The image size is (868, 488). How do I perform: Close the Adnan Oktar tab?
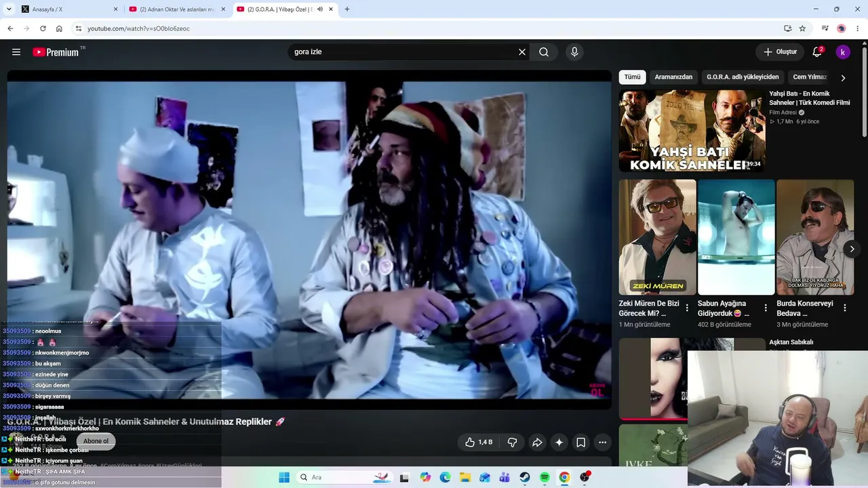(223, 9)
